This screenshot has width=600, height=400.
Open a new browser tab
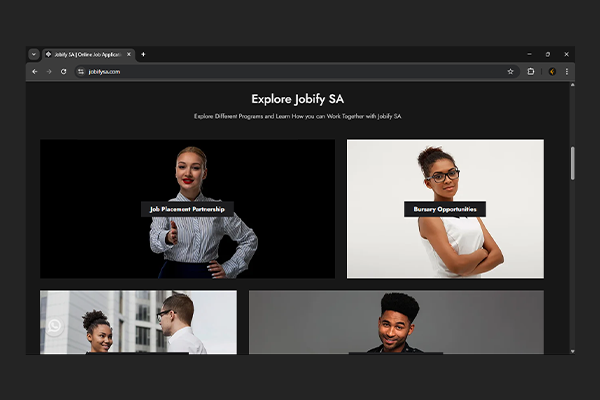coord(143,54)
